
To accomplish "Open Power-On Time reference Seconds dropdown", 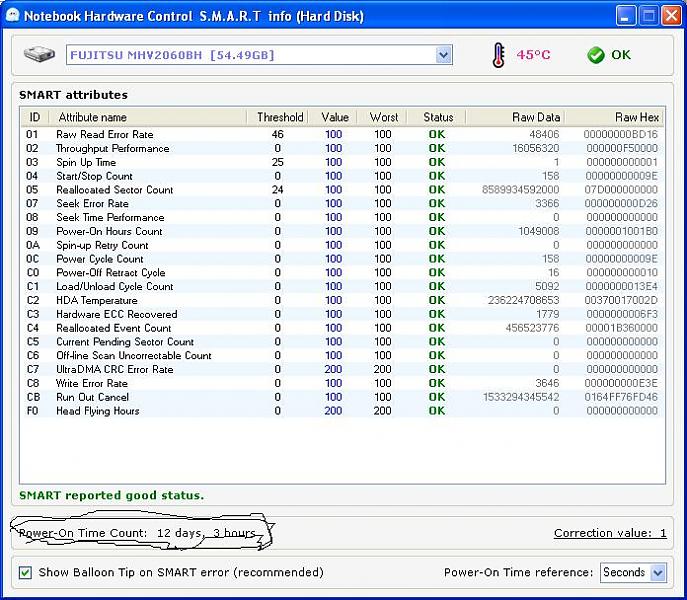I will tap(657, 573).
